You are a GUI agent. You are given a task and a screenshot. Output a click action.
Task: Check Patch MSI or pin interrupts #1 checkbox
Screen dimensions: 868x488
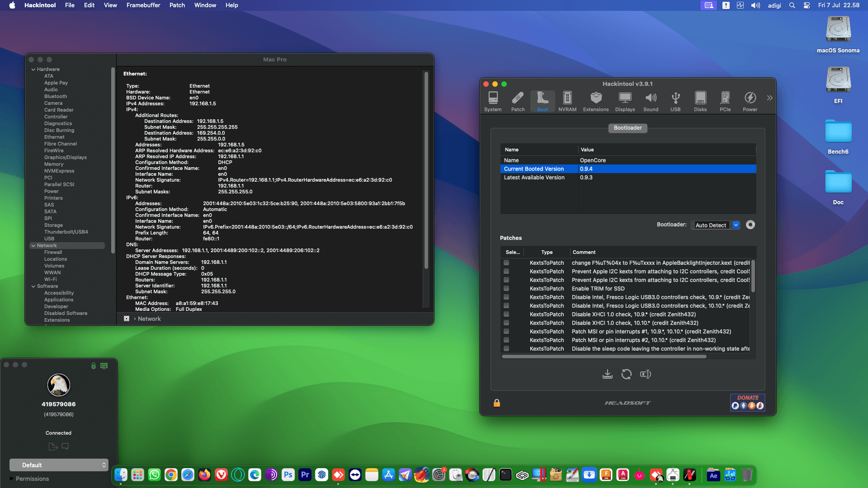coord(506,331)
